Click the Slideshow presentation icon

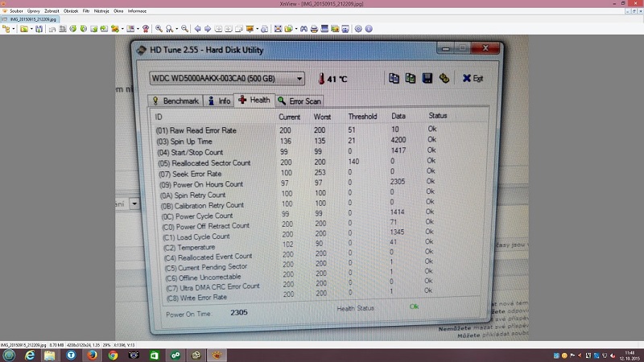tap(250, 29)
